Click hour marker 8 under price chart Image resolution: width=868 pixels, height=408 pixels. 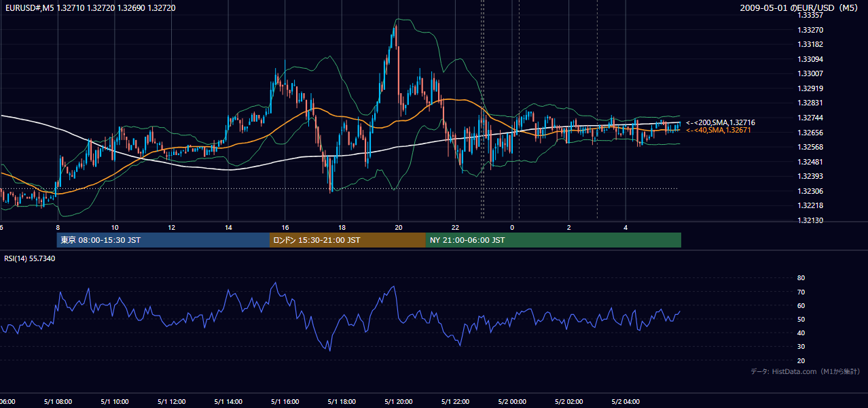(x=58, y=228)
